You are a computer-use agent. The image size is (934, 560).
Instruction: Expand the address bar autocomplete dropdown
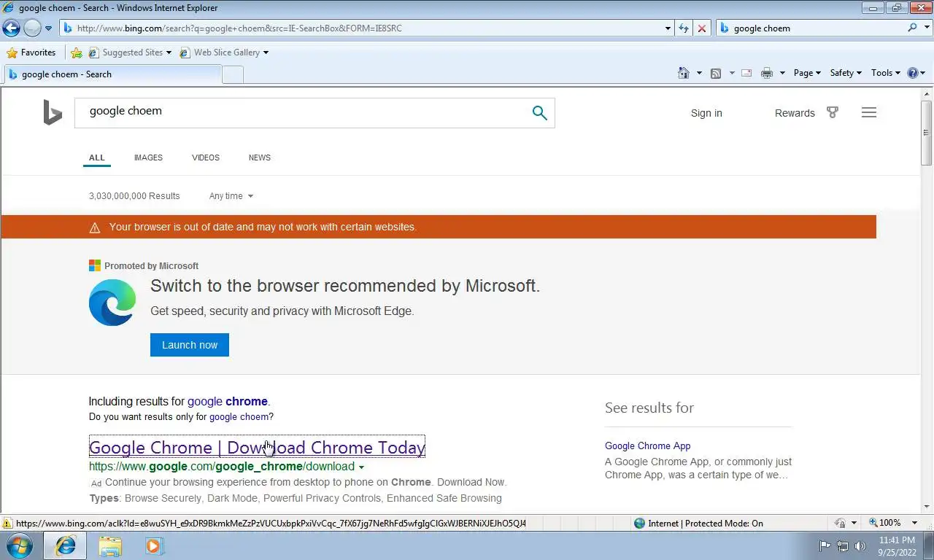pyautogui.click(x=668, y=28)
